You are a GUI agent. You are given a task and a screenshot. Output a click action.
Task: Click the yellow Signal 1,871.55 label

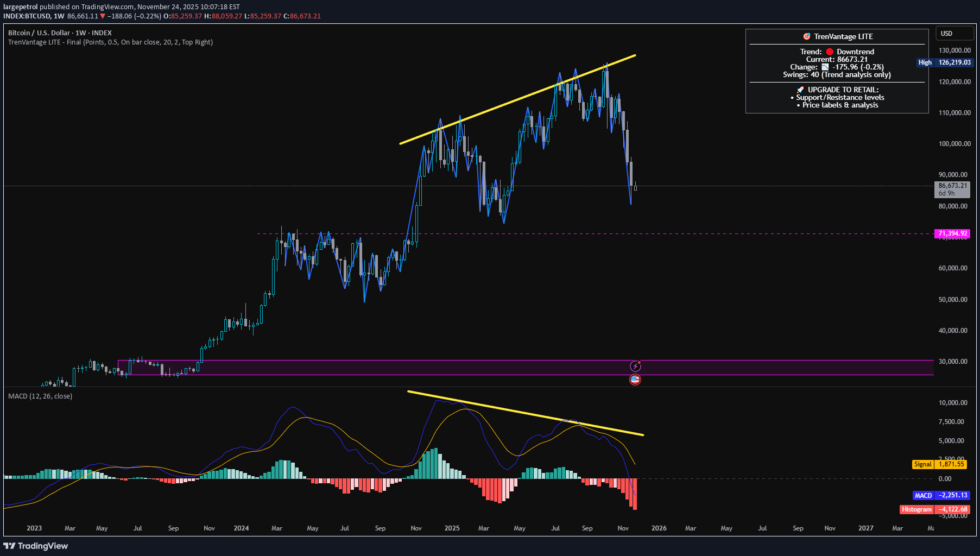click(x=940, y=464)
